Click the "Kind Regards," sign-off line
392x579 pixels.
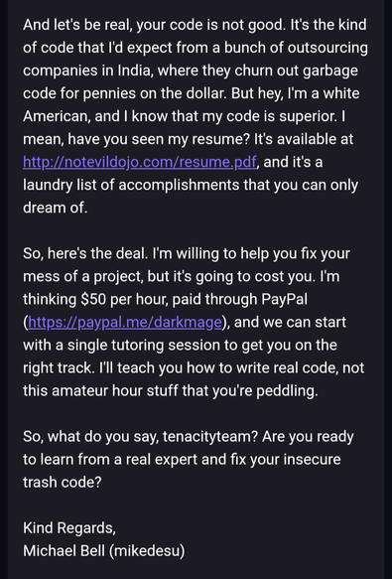tap(69, 528)
